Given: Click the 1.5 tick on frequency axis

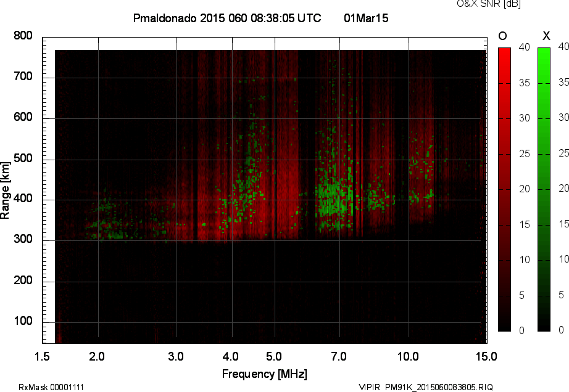Looking at the screenshot, I should point(43,356).
